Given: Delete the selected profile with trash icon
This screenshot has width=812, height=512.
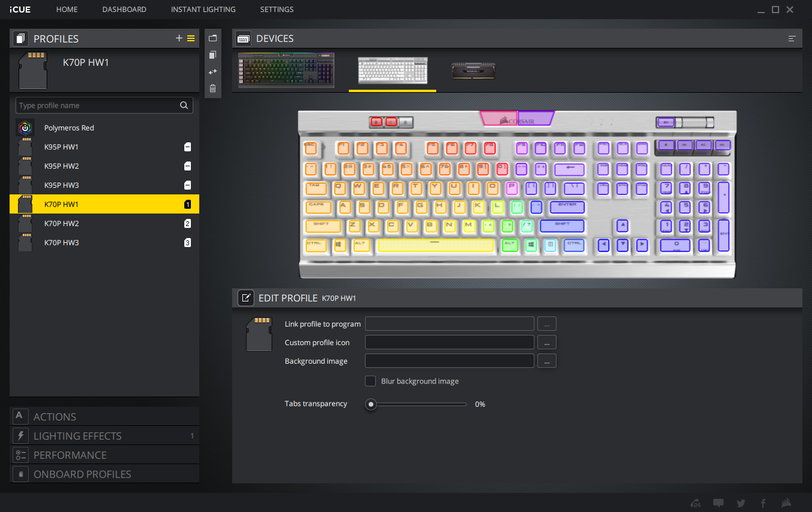Looking at the screenshot, I should [212, 88].
